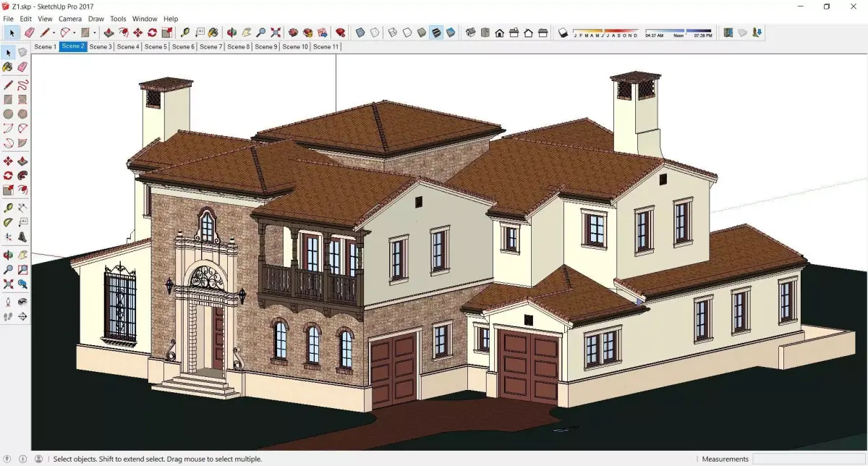Viewport: 868px width, 466px height.
Task: Select the Freehand tool in left toolbar
Action: point(22,85)
